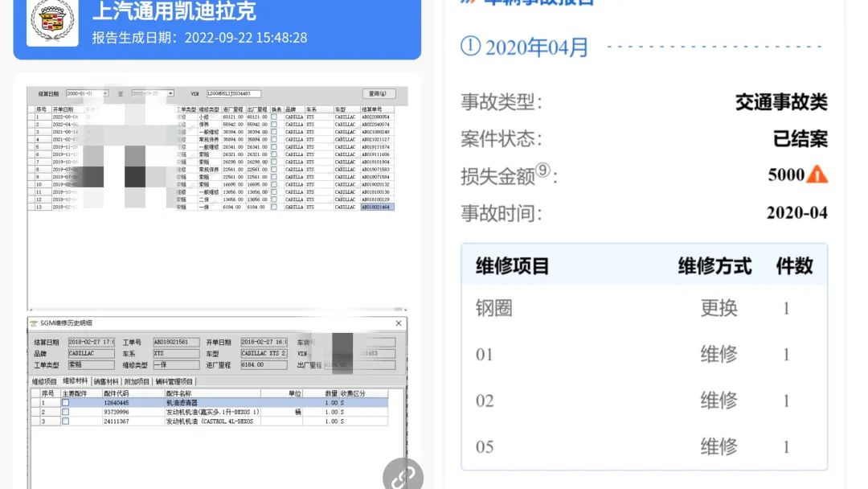Click the 查询 query button

pos(379,93)
